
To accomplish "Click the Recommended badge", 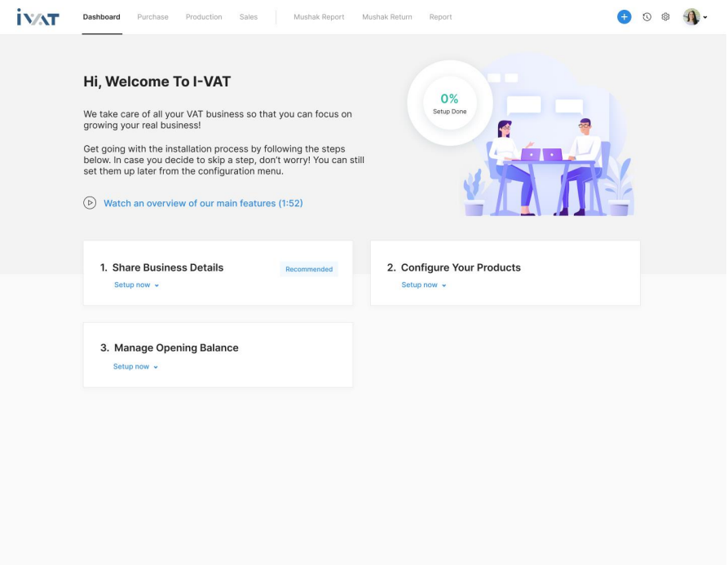I will [x=309, y=269].
